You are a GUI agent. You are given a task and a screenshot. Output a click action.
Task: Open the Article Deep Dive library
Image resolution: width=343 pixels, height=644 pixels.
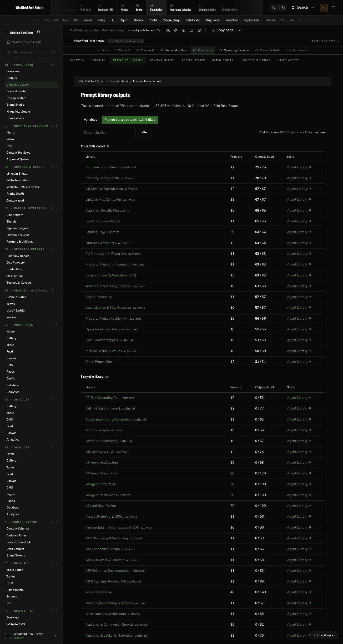tap(99, 592)
